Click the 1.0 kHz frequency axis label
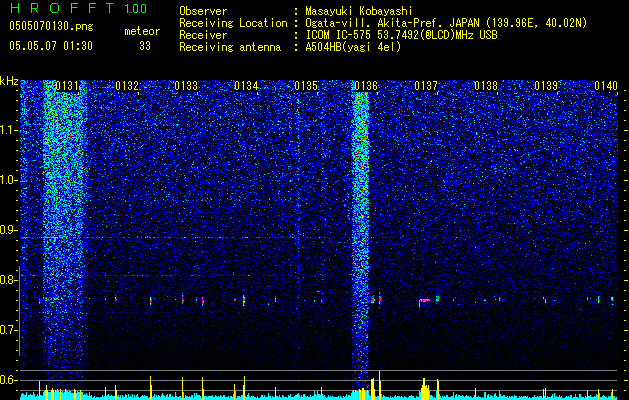Screen dimensions: 629x400 coord(9,180)
